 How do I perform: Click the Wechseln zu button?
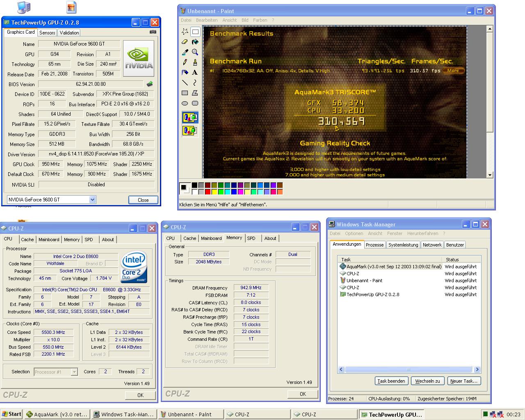(427, 381)
